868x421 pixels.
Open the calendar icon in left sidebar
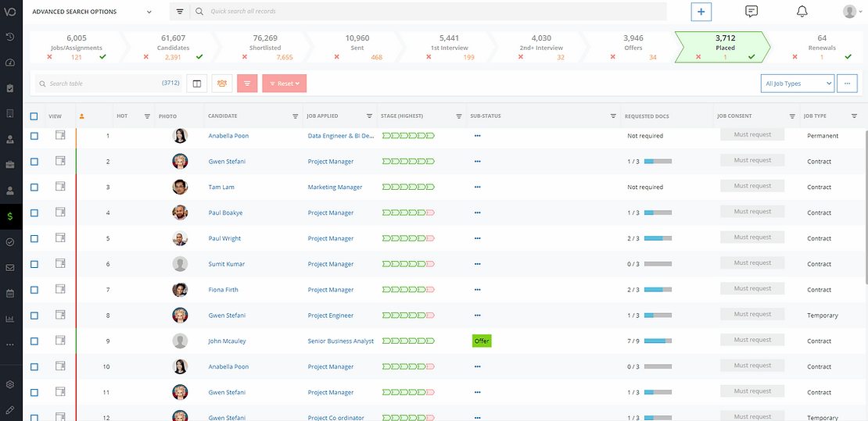tap(10, 294)
